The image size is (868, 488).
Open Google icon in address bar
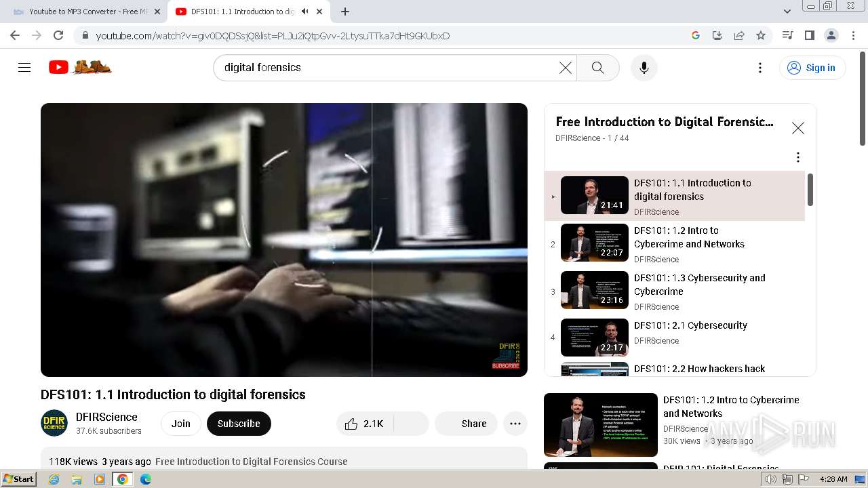pyautogui.click(x=696, y=35)
